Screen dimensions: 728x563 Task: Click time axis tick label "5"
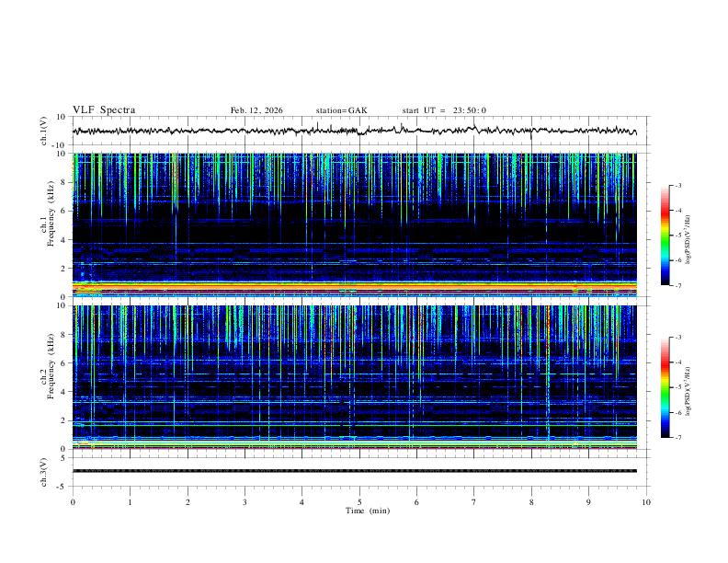[359, 502]
